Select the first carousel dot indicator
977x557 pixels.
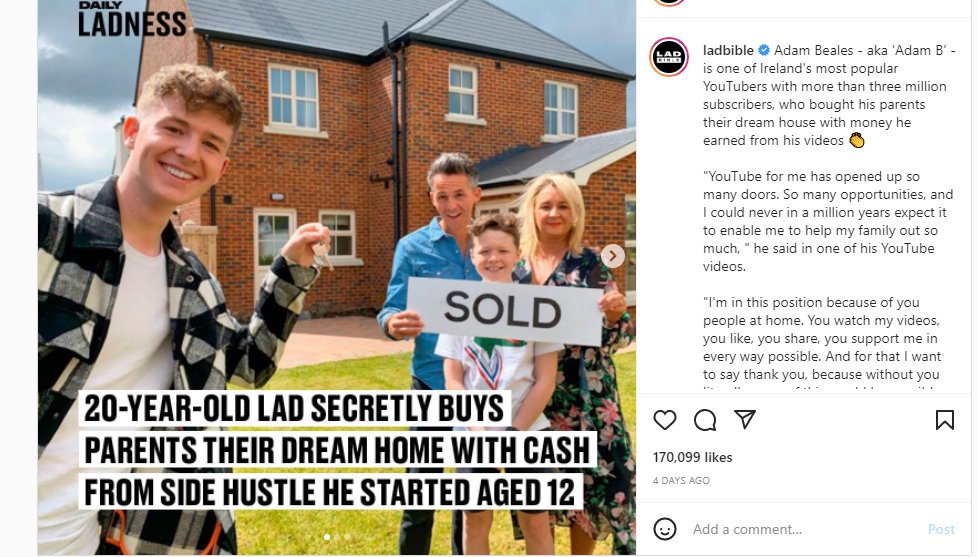326,536
